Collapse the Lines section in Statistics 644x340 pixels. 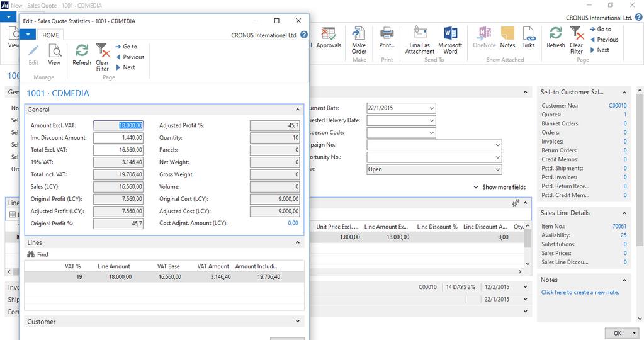[297, 242]
